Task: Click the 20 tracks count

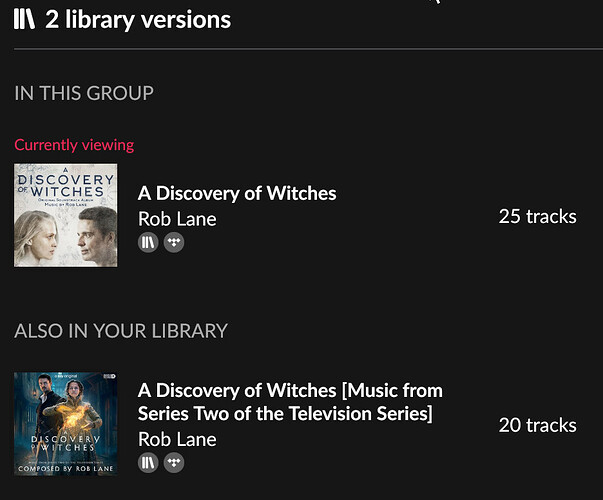Action: pyautogui.click(x=537, y=425)
